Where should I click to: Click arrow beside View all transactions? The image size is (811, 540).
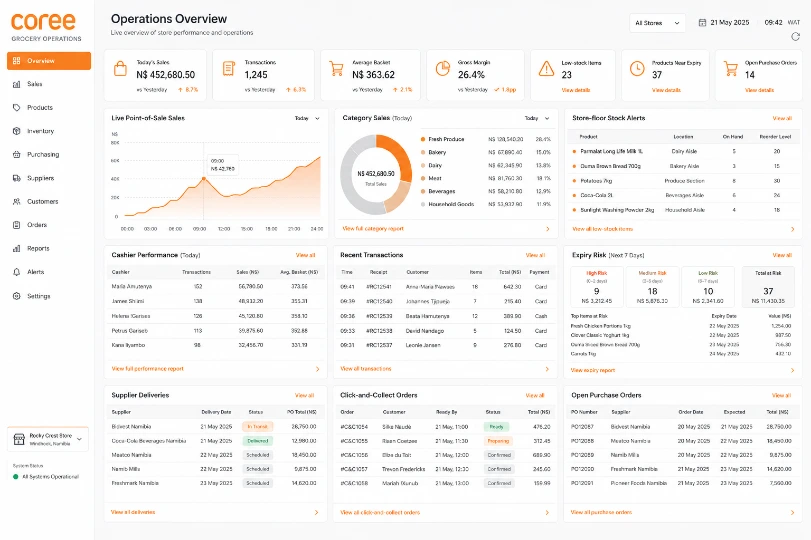coord(547,369)
